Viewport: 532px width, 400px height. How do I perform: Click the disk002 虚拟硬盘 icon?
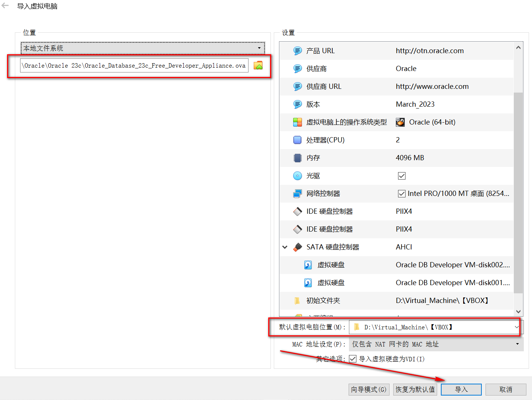click(x=308, y=265)
